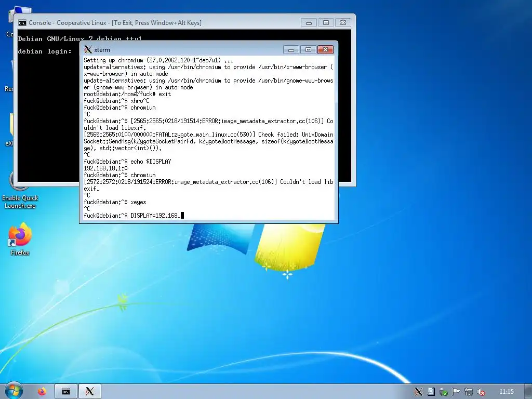
Task: Open the network connection tray icon
Action: [468, 392]
